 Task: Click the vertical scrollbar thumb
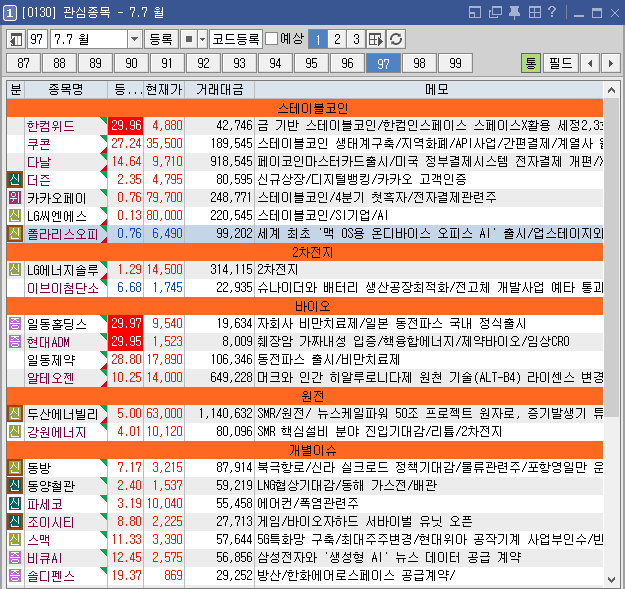pos(611,257)
